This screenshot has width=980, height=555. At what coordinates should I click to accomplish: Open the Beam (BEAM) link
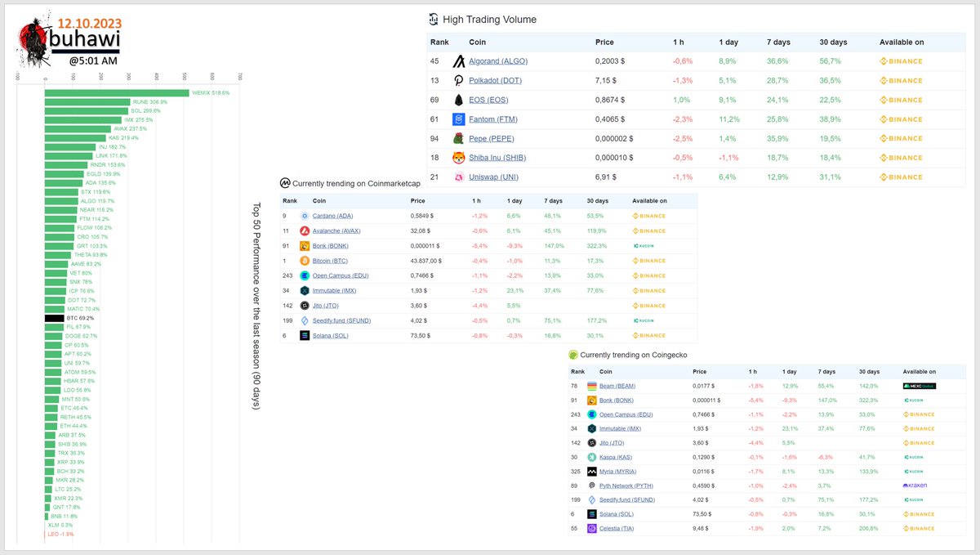(617, 386)
